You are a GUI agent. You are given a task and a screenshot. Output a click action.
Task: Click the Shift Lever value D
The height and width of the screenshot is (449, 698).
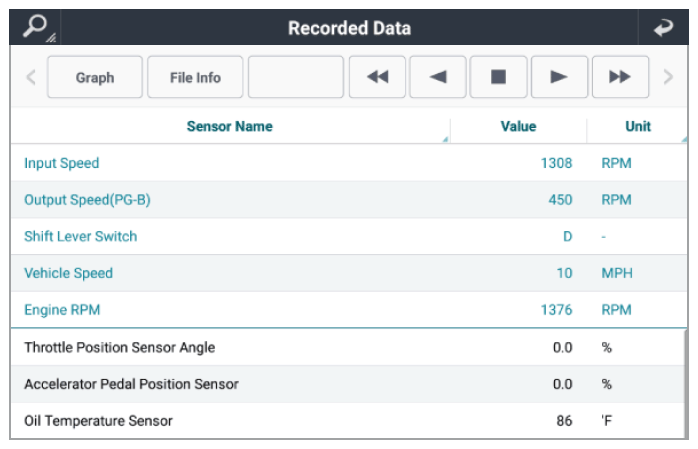click(x=568, y=236)
